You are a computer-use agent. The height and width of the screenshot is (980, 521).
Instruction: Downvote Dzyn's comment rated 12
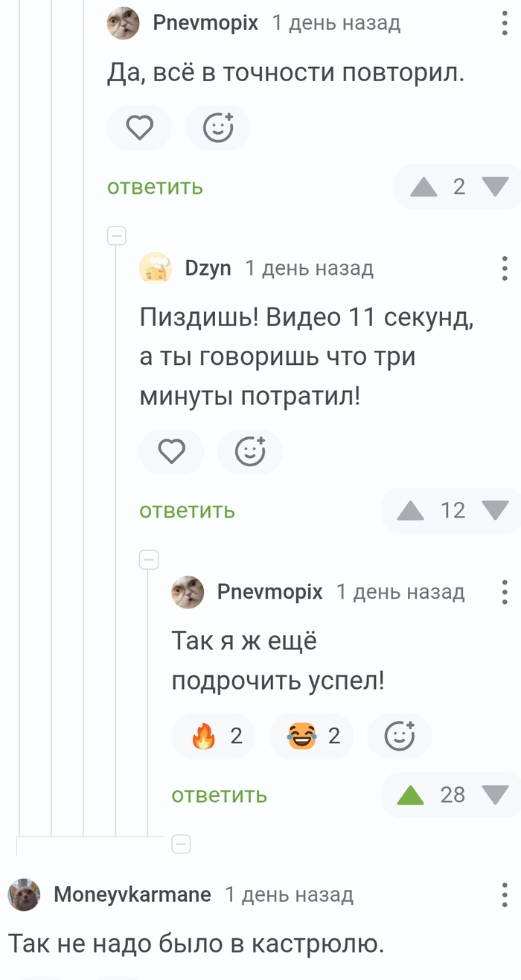pyautogui.click(x=495, y=510)
